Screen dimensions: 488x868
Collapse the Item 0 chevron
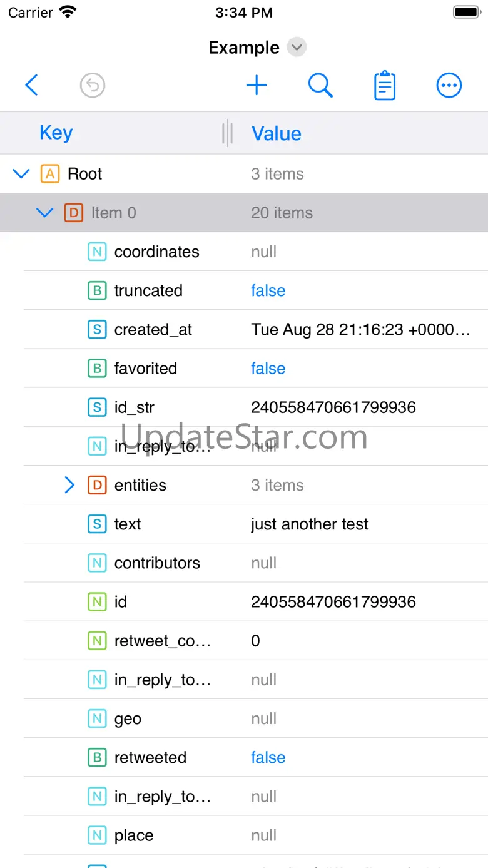click(45, 213)
